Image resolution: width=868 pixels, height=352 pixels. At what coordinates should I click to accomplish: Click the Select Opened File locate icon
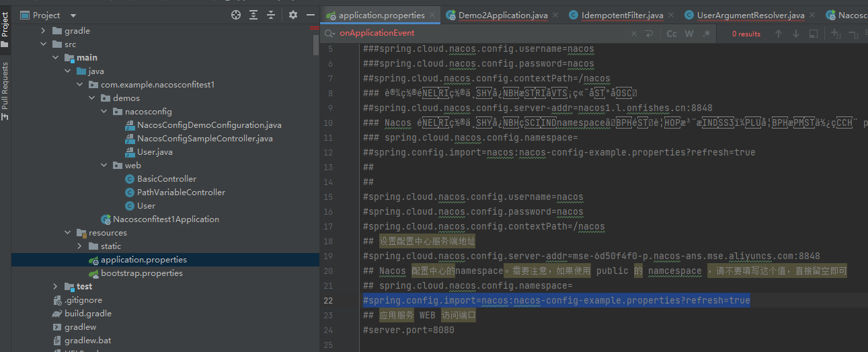[235, 15]
